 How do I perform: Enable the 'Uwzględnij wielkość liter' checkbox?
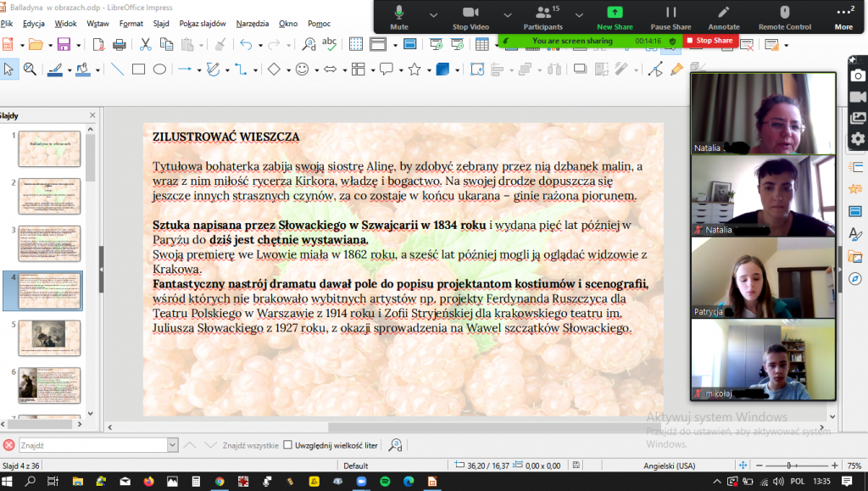pos(287,444)
